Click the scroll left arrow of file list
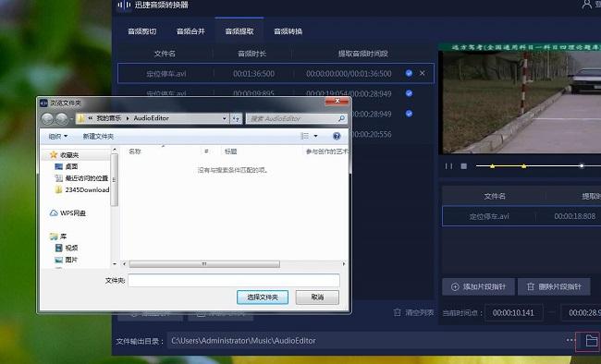The image size is (601, 364). pos(124,264)
